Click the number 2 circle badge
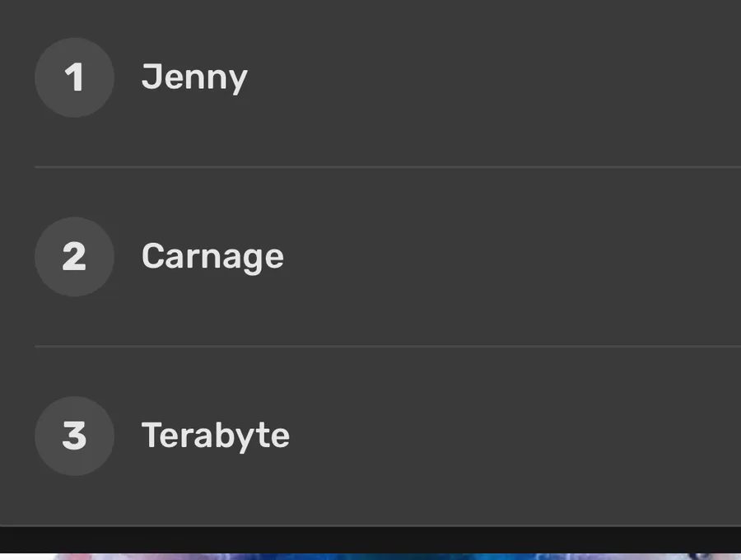This screenshot has width=741, height=560. pyautogui.click(x=74, y=257)
